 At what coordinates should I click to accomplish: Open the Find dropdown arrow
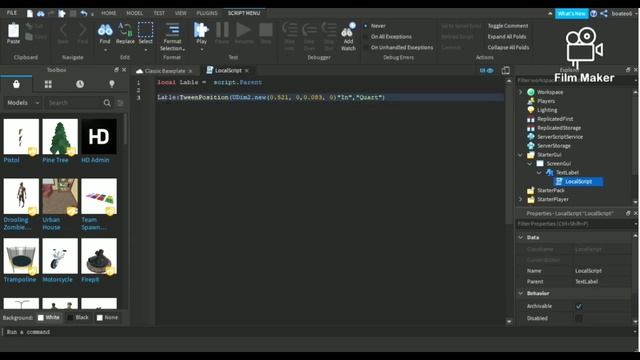[105, 50]
